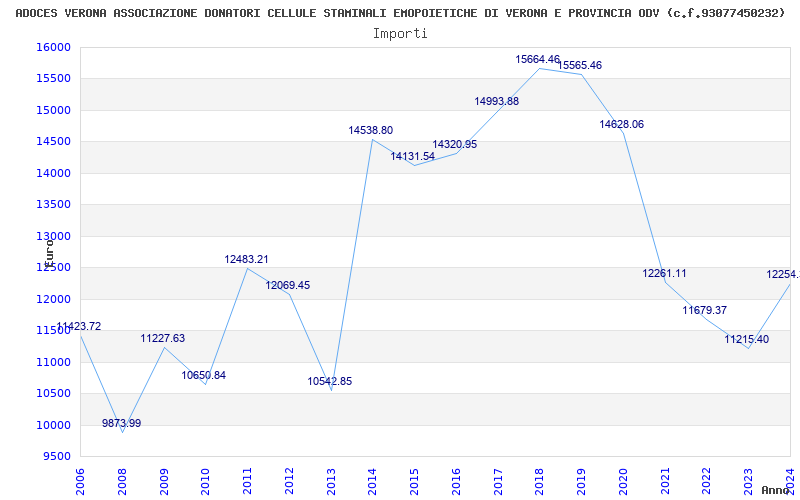Click the x-axis year 2021
This screenshot has width=800, height=500.
tap(665, 482)
